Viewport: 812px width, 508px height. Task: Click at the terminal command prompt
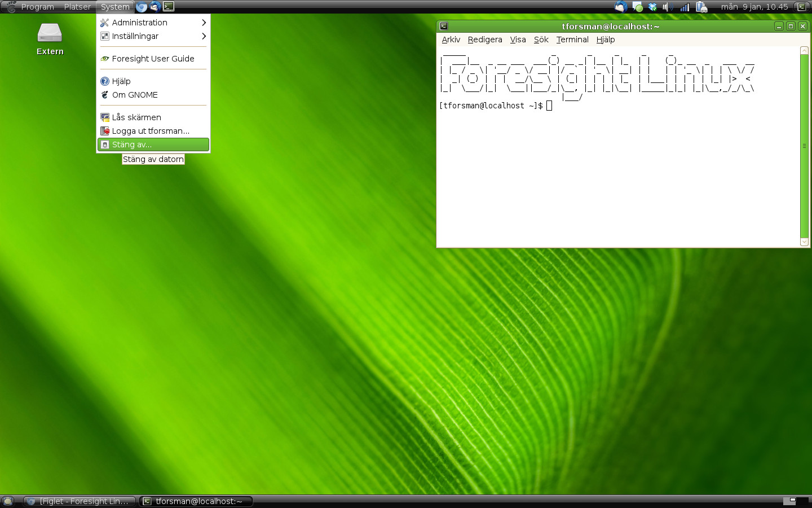pos(549,106)
